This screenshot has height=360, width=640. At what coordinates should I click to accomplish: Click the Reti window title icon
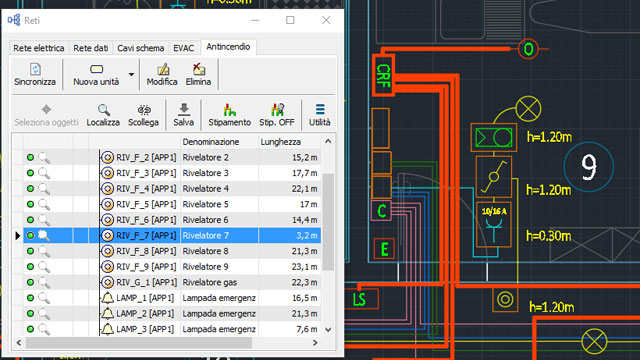click(14, 20)
